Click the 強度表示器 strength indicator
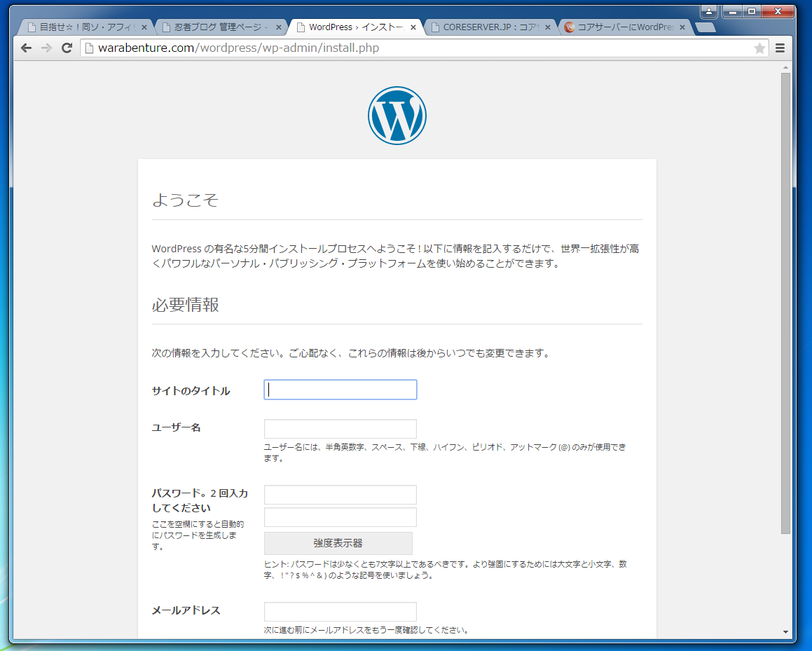This screenshot has width=812, height=651. click(x=338, y=543)
